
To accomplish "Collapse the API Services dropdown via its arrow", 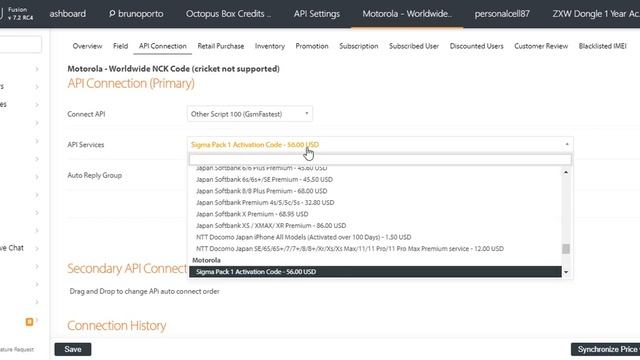I will click(567, 144).
